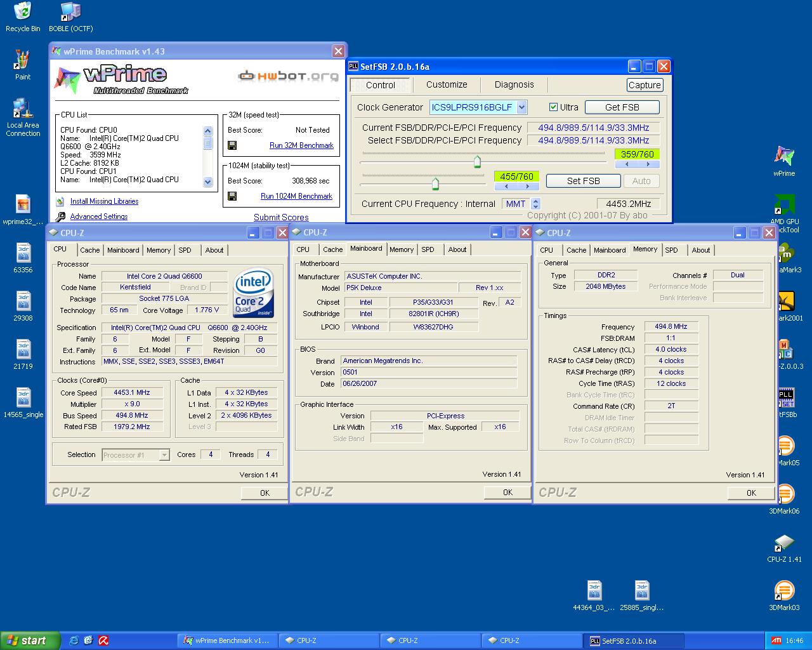Click the Advanced Settings wrench icon
812x650 pixels.
[60, 216]
